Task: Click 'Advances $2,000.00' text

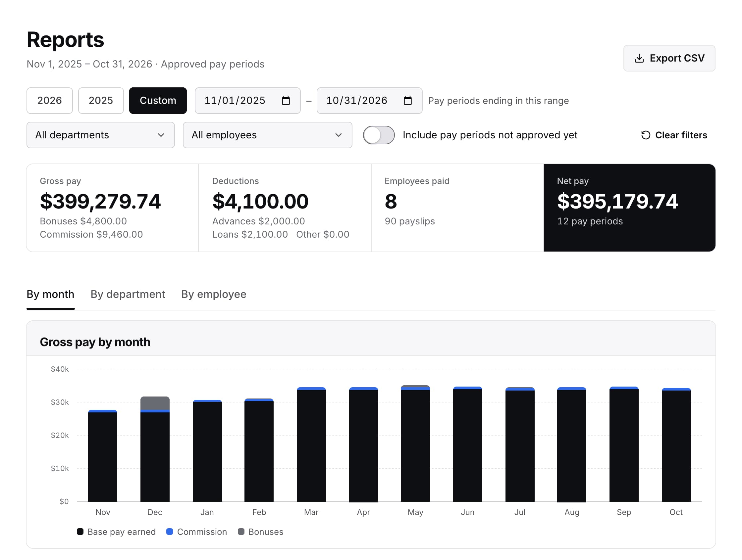Action: 259,221
